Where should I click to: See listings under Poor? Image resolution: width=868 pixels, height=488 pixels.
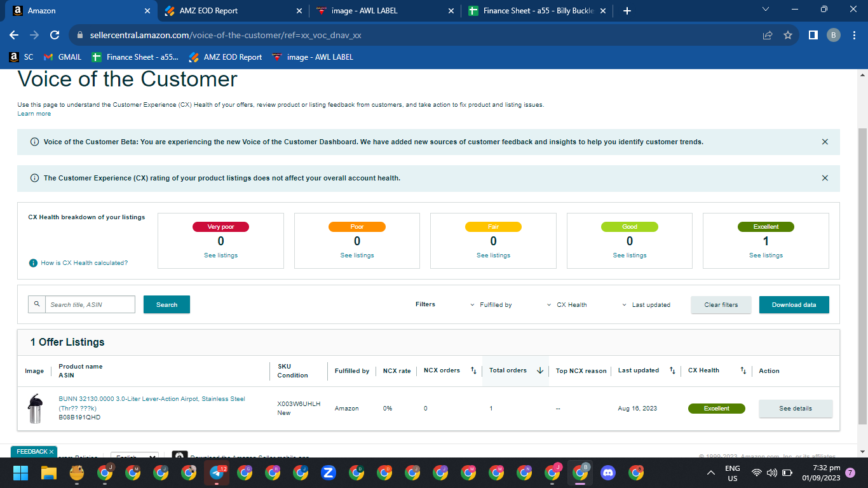(357, 255)
